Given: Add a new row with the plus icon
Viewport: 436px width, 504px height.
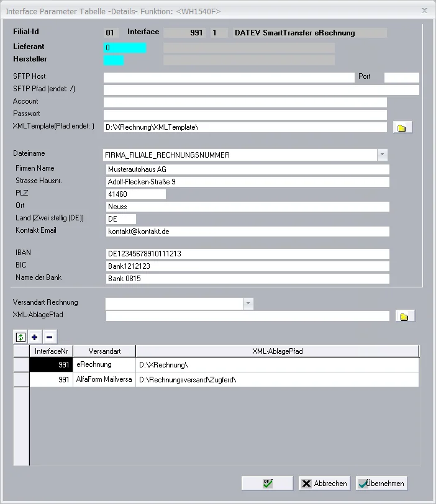Looking at the screenshot, I should [x=35, y=337].
